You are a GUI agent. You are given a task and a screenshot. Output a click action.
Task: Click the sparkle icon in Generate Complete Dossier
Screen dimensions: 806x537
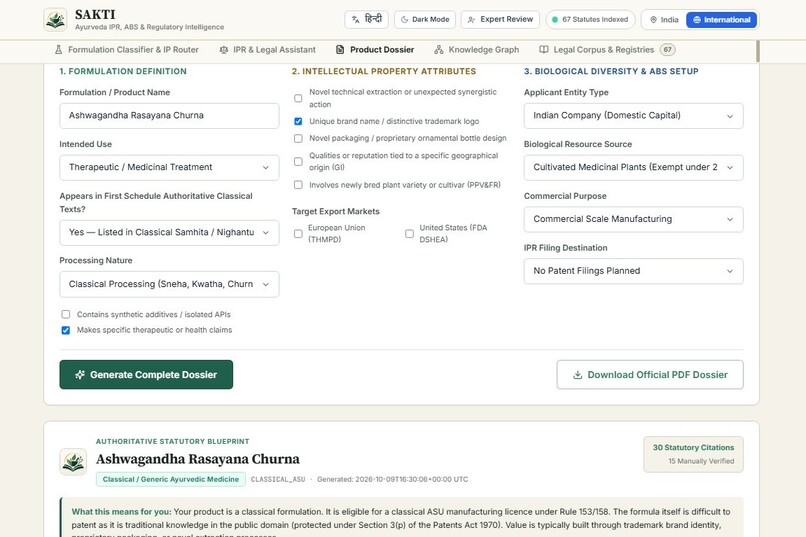[x=80, y=375]
